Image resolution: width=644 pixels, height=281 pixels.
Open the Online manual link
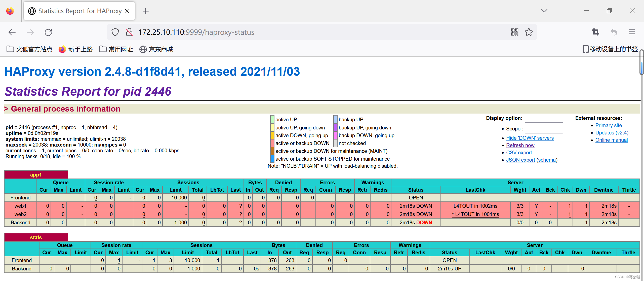[x=612, y=140]
